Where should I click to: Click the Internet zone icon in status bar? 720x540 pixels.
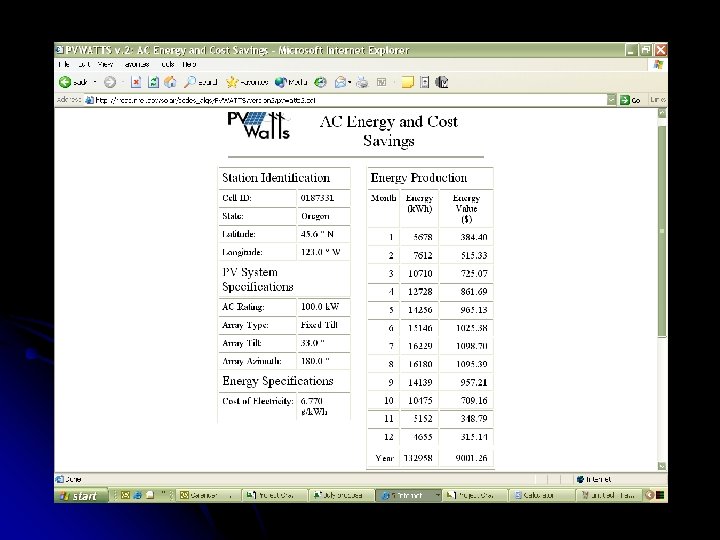tap(580, 479)
